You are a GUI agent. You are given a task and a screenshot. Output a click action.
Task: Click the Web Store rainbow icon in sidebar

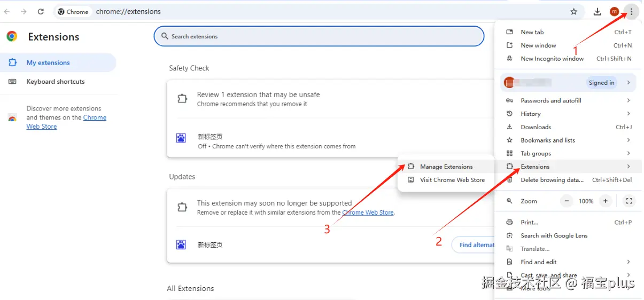(12, 118)
